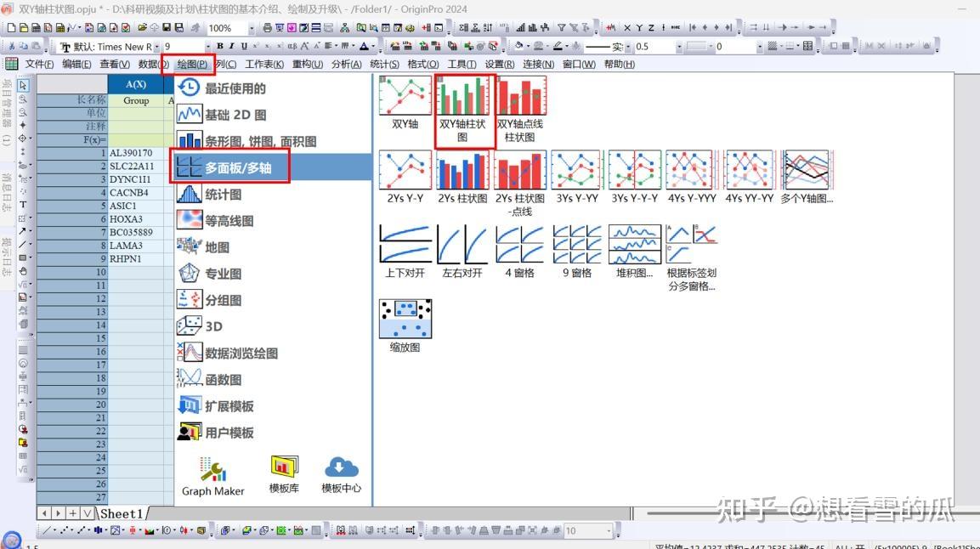Choose the 4 窗格 panel template
This screenshot has height=549, width=980.
click(520, 244)
